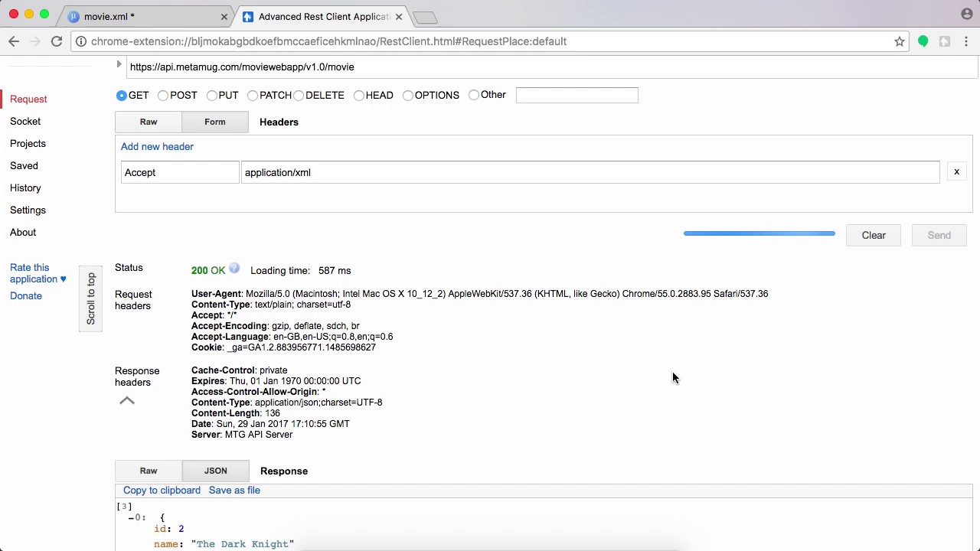980x551 pixels.
Task: Switch to Raw response tab
Action: (149, 471)
